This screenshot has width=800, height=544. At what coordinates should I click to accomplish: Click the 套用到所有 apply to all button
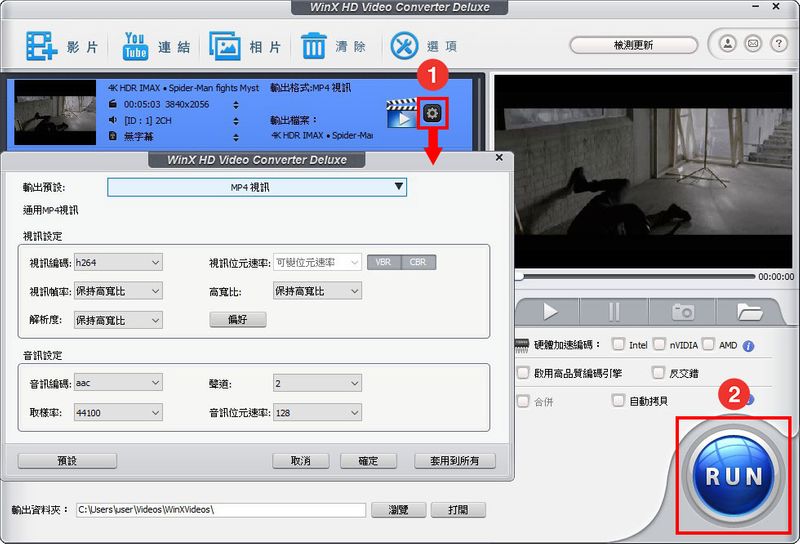coord(455,461)
